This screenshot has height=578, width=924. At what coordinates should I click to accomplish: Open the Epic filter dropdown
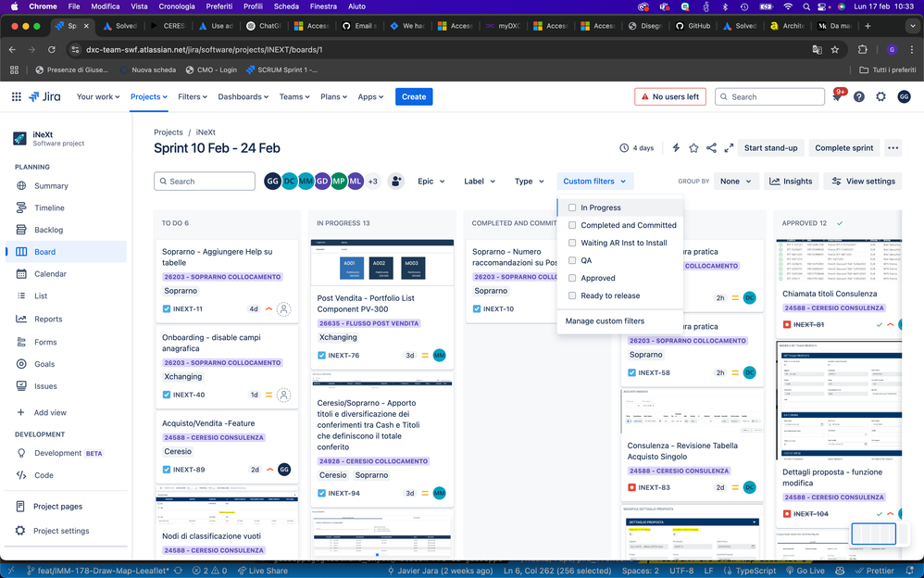pos(431,181)
